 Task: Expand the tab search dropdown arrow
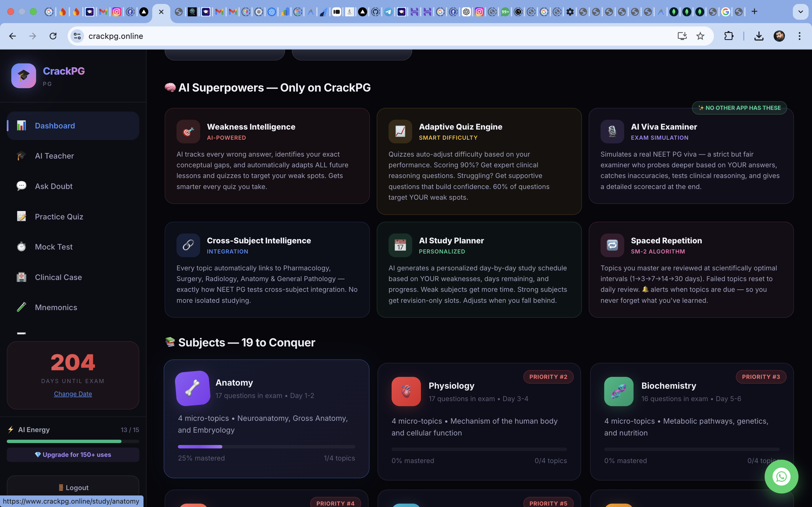pos(801,12)
